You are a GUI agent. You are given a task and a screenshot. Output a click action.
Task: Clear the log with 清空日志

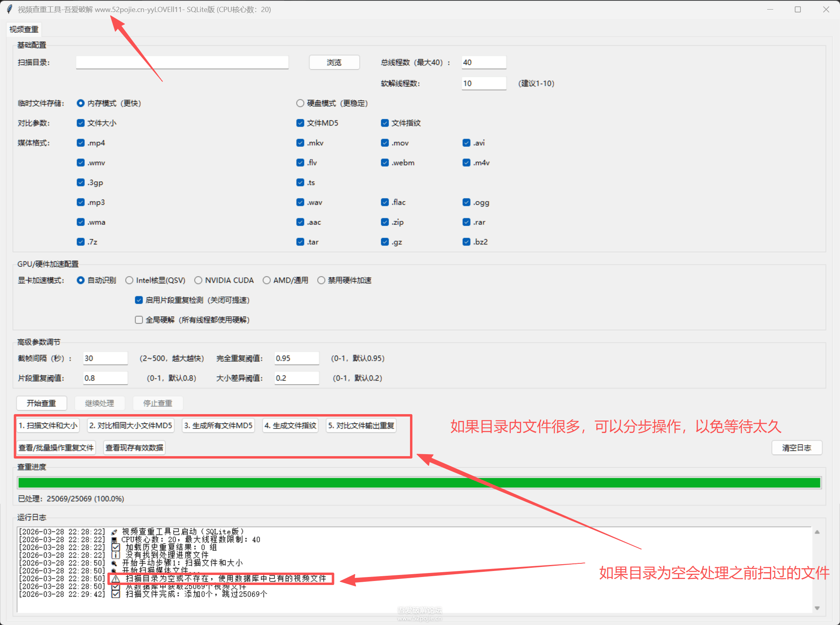[796, 448]
